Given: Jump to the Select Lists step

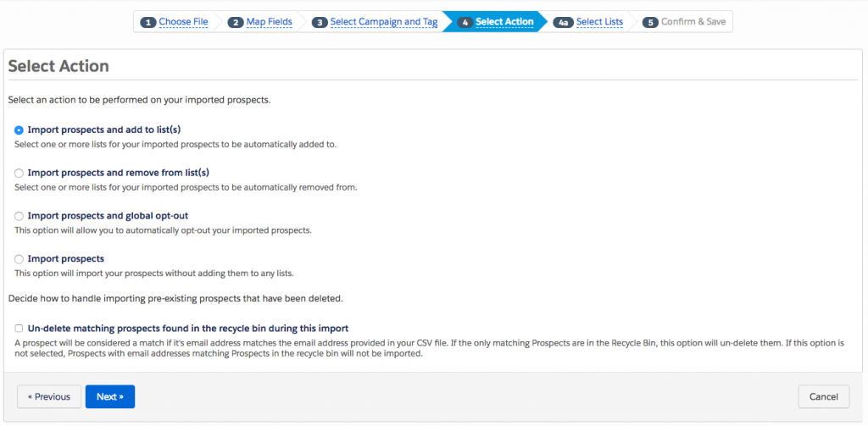Looking at the screenshot, I should click(599, 22).
